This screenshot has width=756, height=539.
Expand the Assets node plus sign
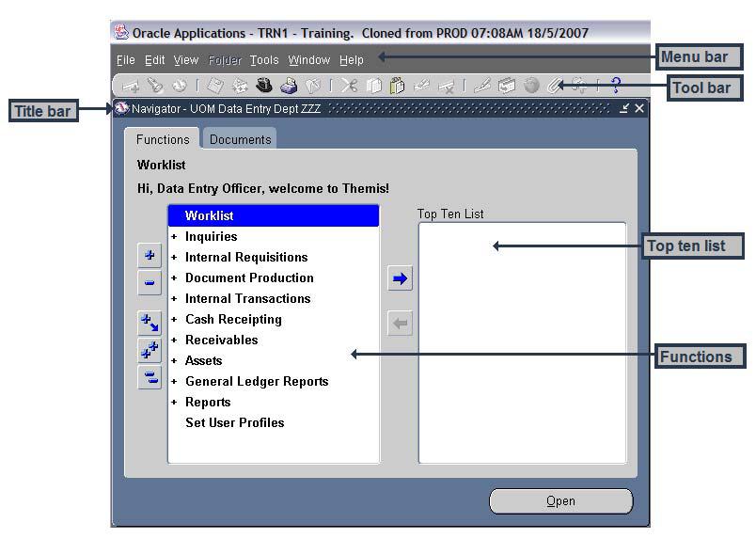coord(174,361)
